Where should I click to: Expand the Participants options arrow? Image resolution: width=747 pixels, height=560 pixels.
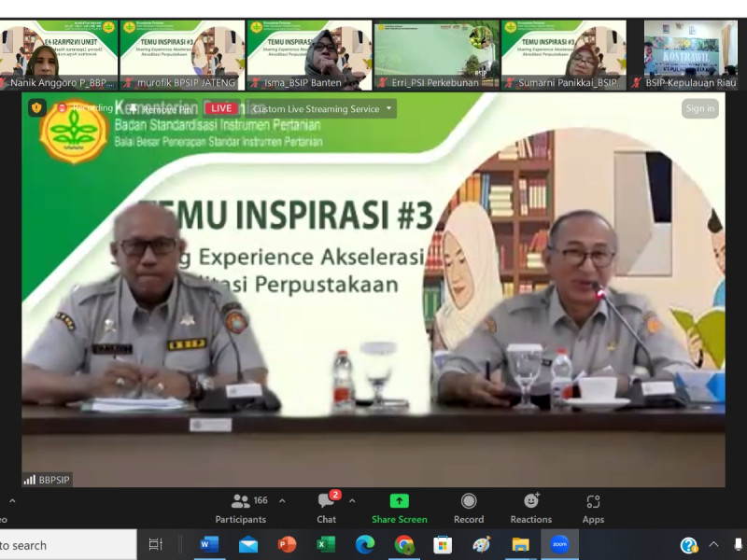click(282, 501)
